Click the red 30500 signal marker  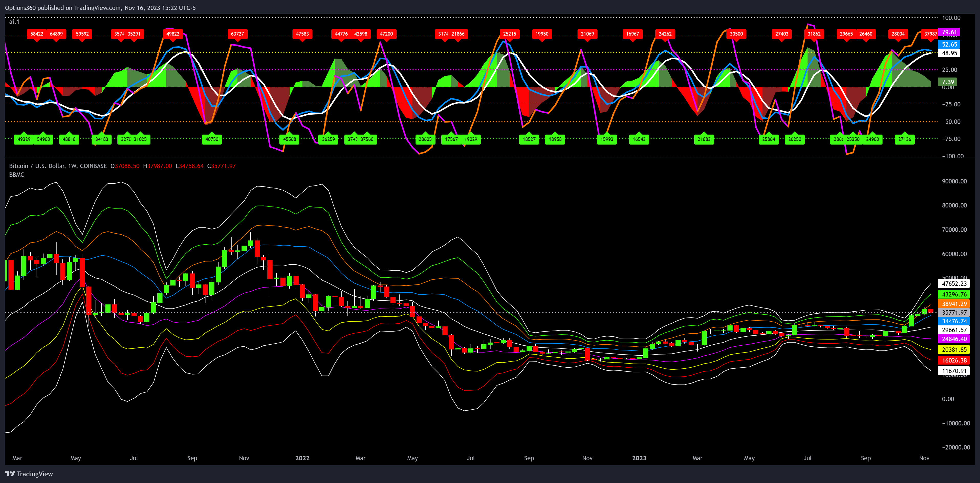pyautogui.click(x=736, y=34)
